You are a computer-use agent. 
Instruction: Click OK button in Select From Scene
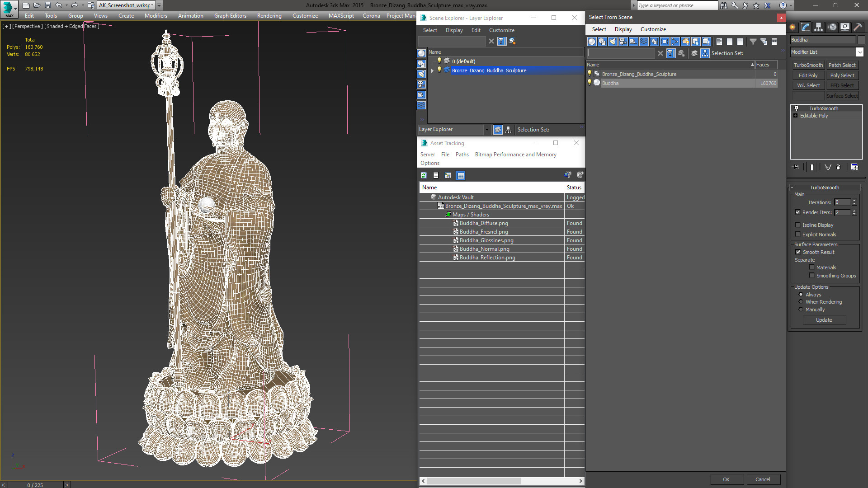coord(726,479)
